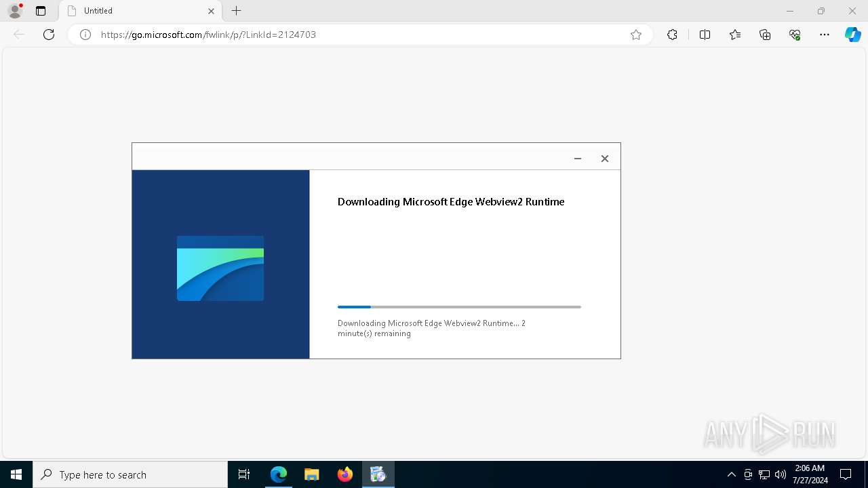View site information icon in the address bar
The height and width of the screenshot is (488, 868).
[85, 35]
